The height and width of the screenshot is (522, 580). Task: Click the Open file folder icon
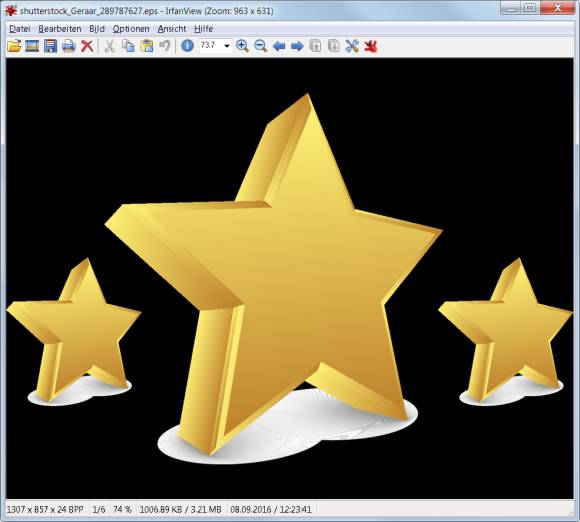pos(14,46)
